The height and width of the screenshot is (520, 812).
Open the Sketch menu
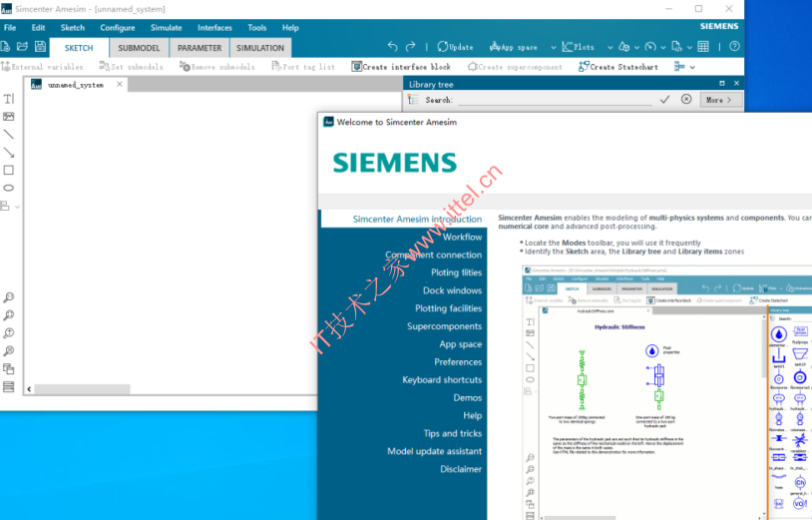[x=73, y=28]
